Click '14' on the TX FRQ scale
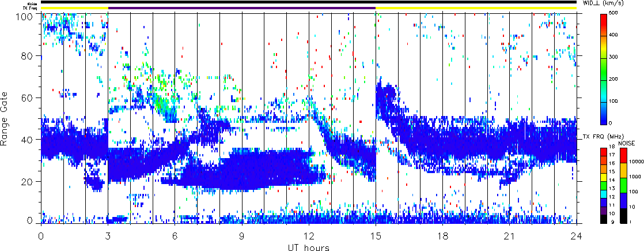 612,180
